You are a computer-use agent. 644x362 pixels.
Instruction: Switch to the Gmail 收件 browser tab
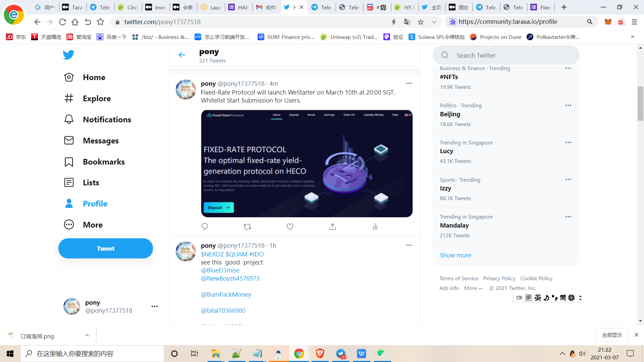point(266,7)
